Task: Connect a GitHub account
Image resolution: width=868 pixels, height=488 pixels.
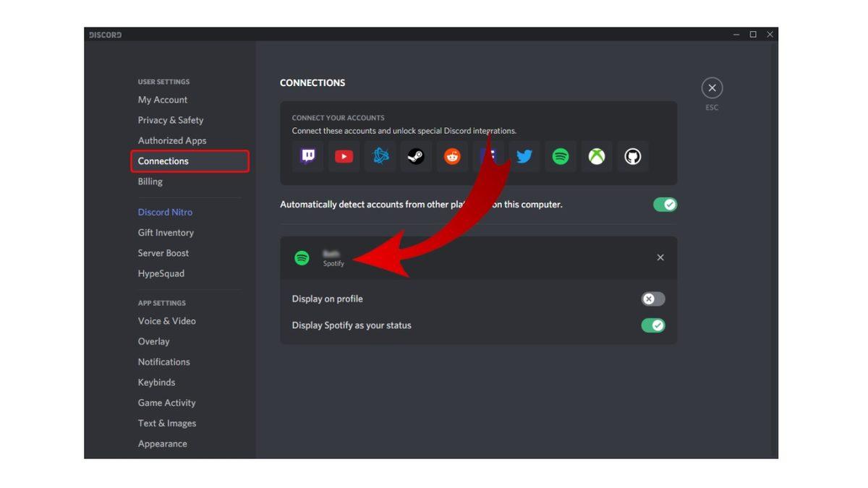Action: 633,156
